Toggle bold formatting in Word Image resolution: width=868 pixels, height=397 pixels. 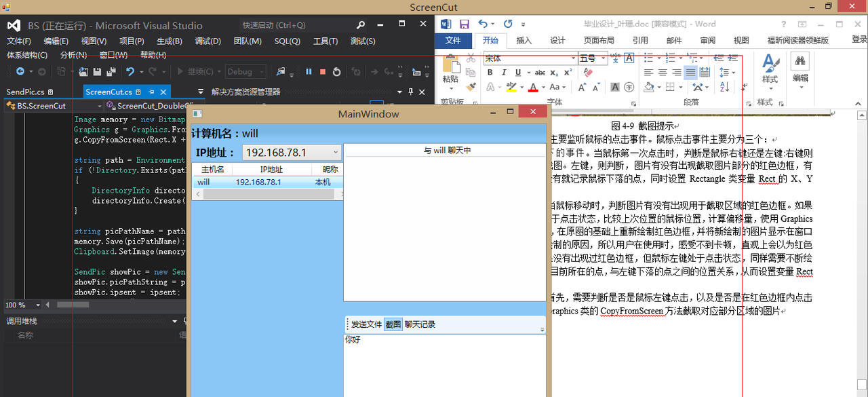click(x=490, y=72)
